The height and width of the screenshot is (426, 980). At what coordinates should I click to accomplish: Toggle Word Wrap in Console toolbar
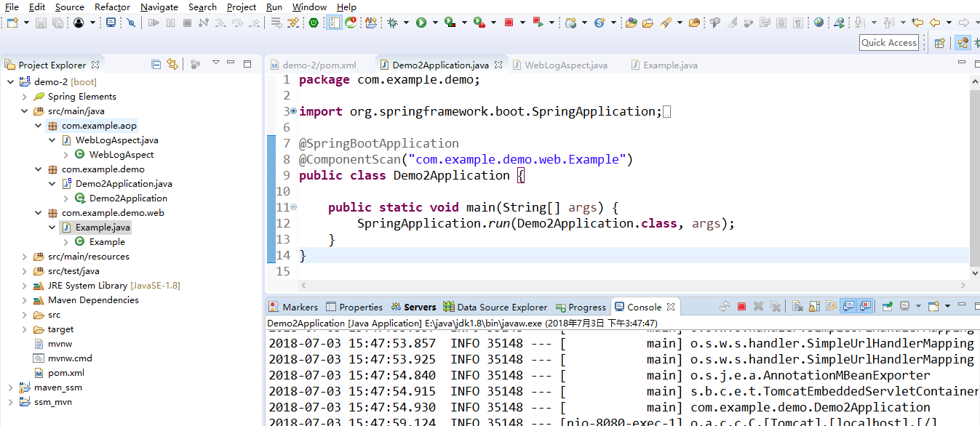click(830, 307)
